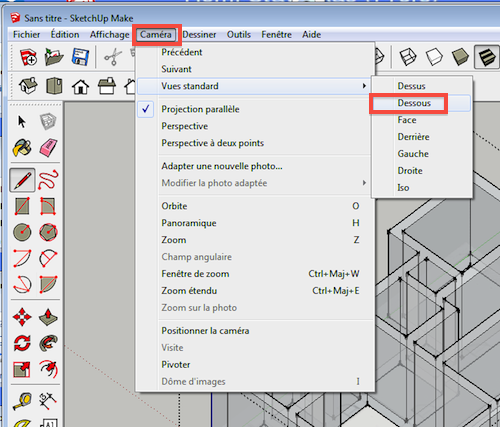
Task: Choose the Polygon drawing tool
Action: pyautogui.click(x=49, y=232)
